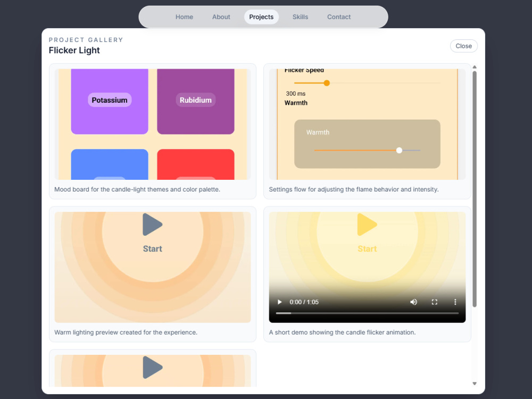
Task: Open the warm lighting preview image
Action: (153, 267)
